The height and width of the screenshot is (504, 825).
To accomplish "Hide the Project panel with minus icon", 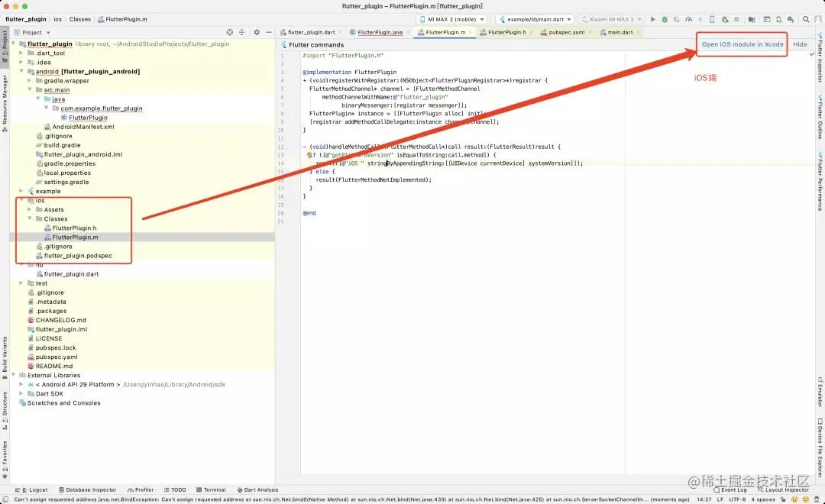I will click(268, 32).
